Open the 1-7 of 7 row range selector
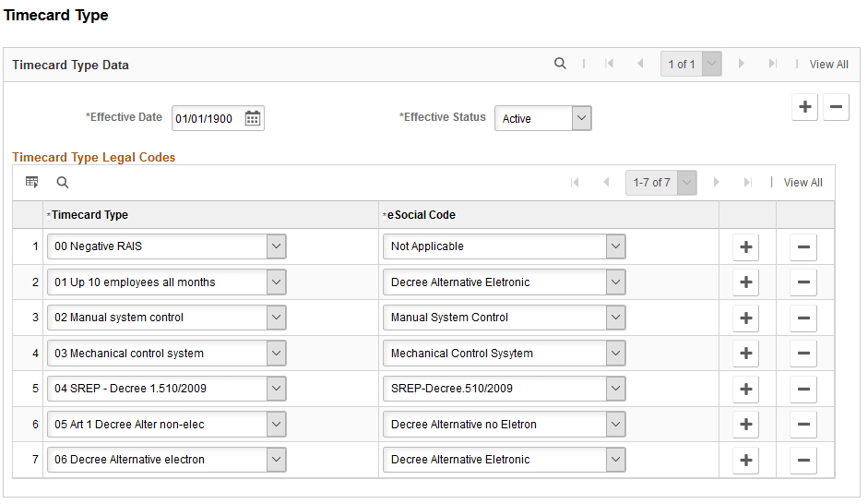 click(x=661, y=182)
